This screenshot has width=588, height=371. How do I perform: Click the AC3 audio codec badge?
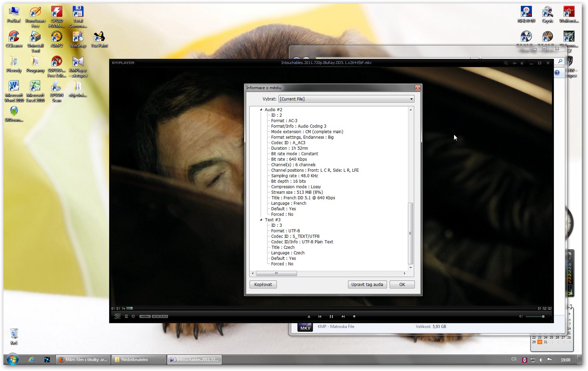[156, 316]
